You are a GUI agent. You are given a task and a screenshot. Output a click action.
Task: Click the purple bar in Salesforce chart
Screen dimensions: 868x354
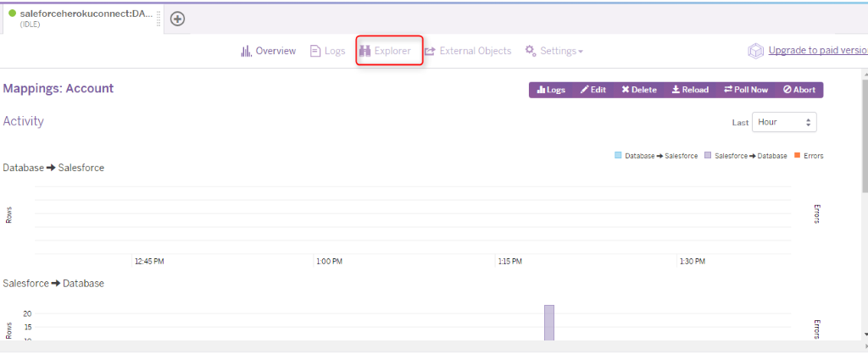point(549,323)
